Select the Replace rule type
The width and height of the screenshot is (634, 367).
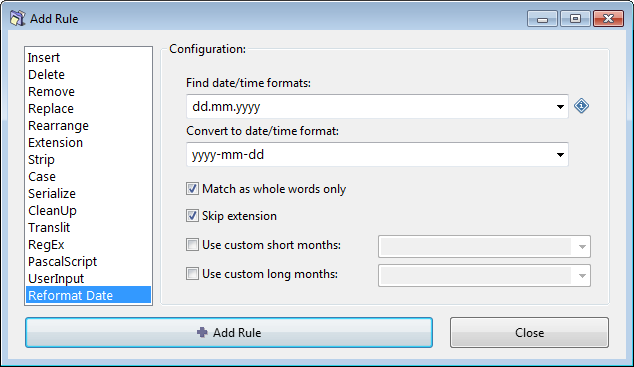[89, 108]
